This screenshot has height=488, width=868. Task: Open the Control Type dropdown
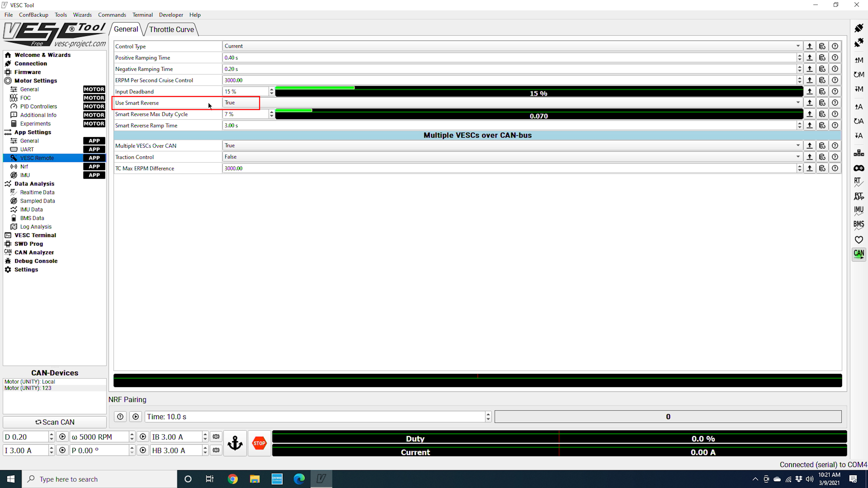[512, 46]
